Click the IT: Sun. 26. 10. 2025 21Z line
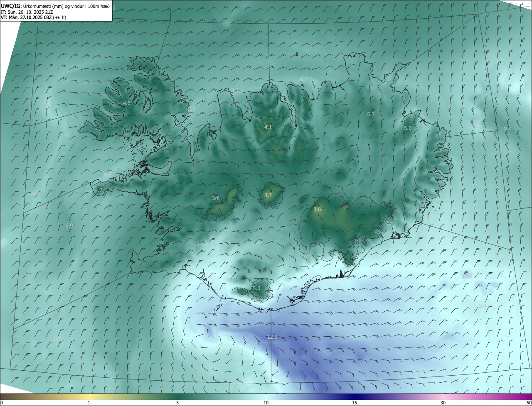 [x=27, y=12]
